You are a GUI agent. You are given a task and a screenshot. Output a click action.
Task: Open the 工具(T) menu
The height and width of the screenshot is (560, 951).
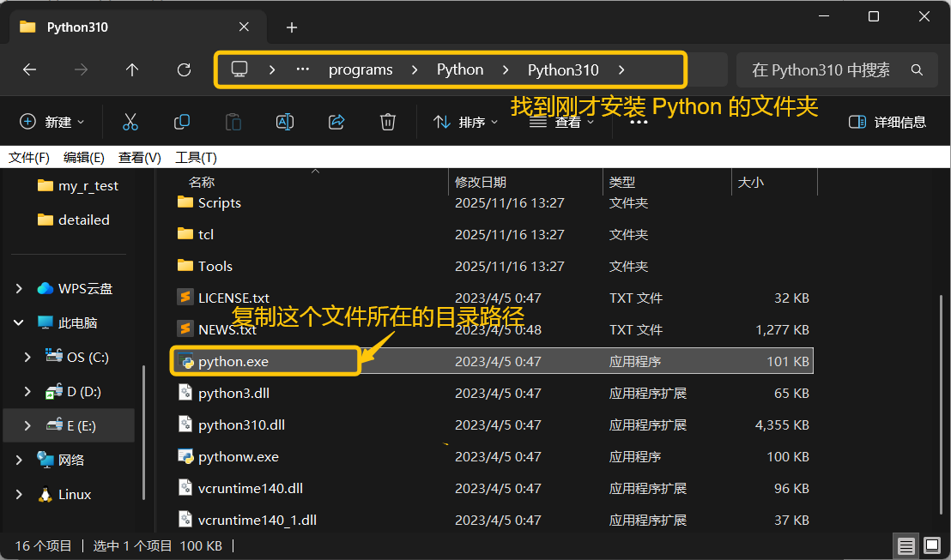196,158
